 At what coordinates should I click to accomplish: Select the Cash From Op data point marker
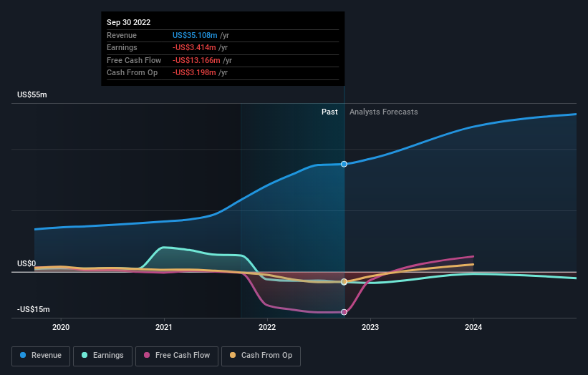(x=344, y=282)
